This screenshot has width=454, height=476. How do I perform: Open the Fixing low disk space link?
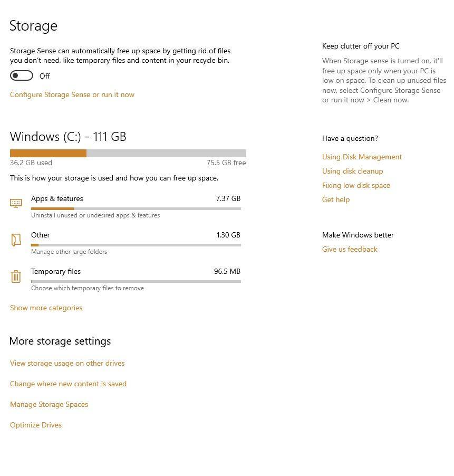[356, 185]
